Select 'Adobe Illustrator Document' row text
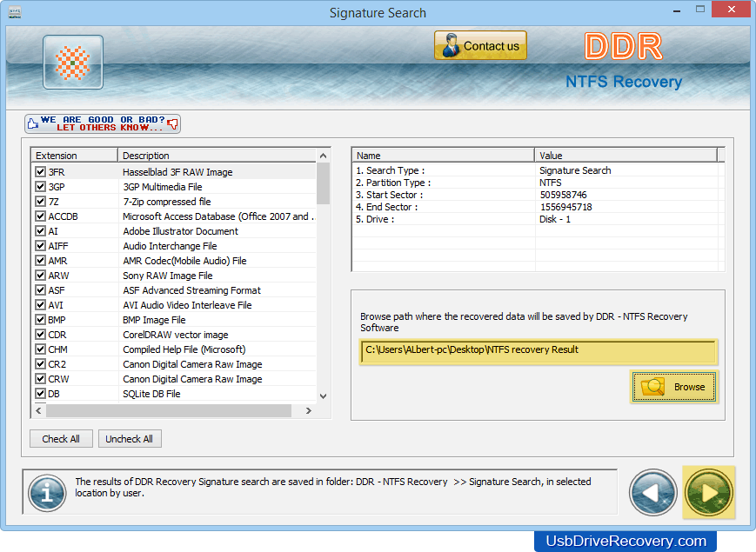The height and width of the screenshot is (552, 756). [180, 231]
